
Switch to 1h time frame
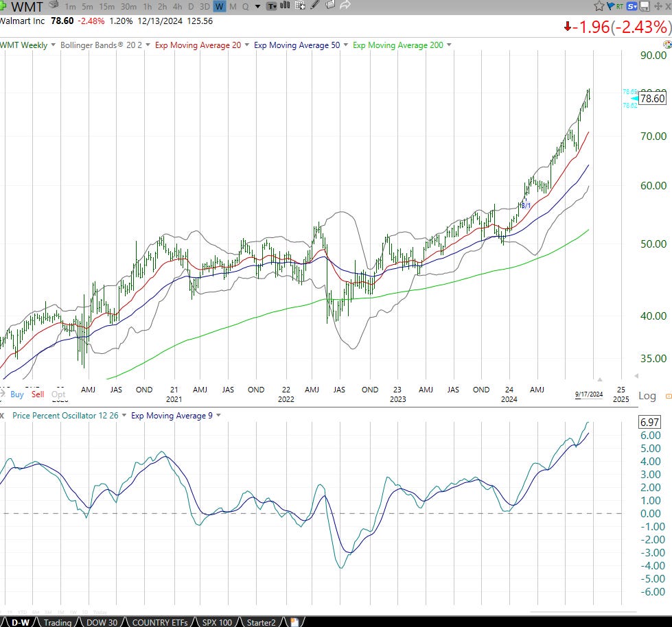click(x=148, y=6)
